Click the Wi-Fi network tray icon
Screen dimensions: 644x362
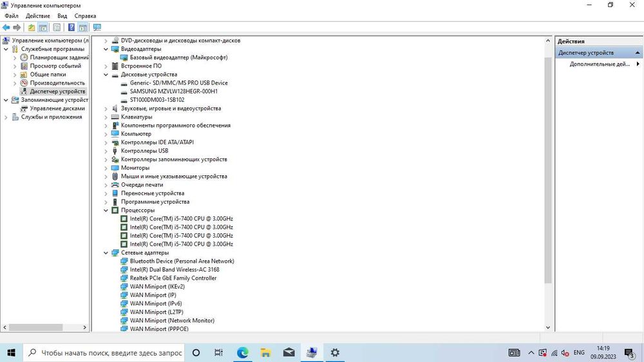(x=554, y=353)
